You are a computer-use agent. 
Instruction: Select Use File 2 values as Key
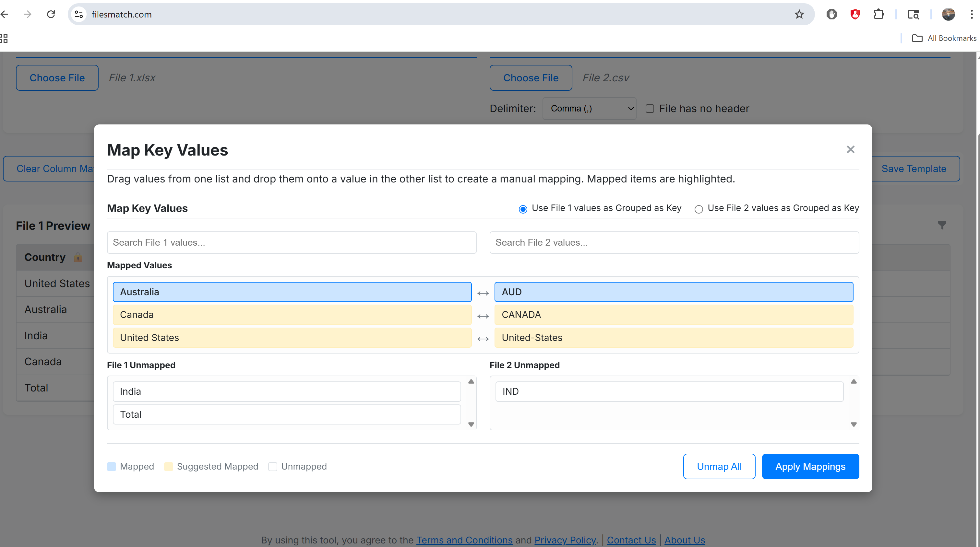click(699, 209)
